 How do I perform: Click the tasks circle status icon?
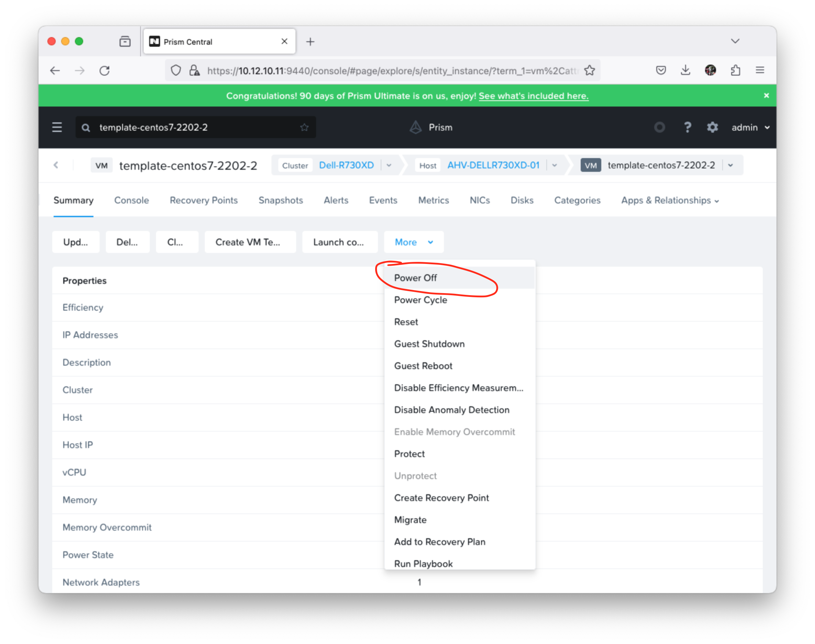tap(659, 127)
